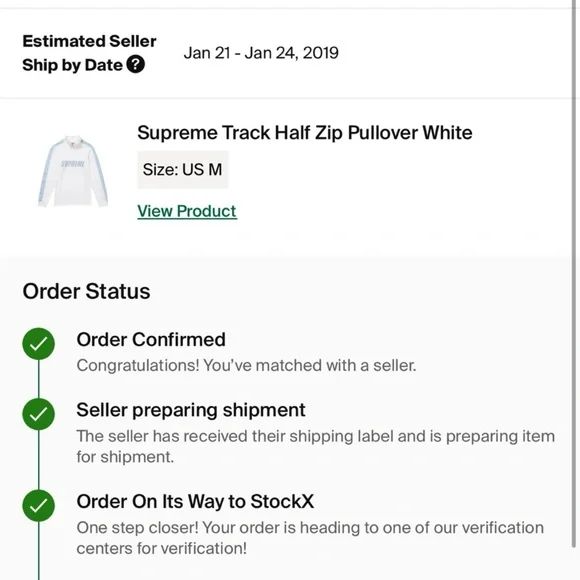The height and width of the screenshot is (580, 580).
Task: Open the View Product link
Action: pyautogui.click(x=187, y=211)
